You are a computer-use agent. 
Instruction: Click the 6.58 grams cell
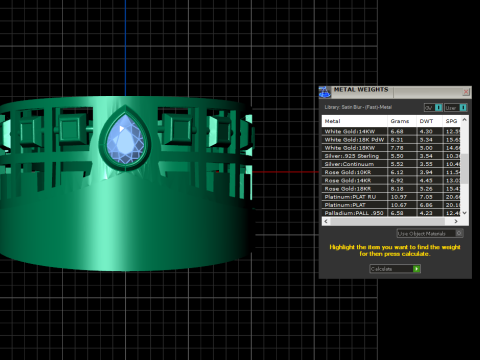[402, 213]
